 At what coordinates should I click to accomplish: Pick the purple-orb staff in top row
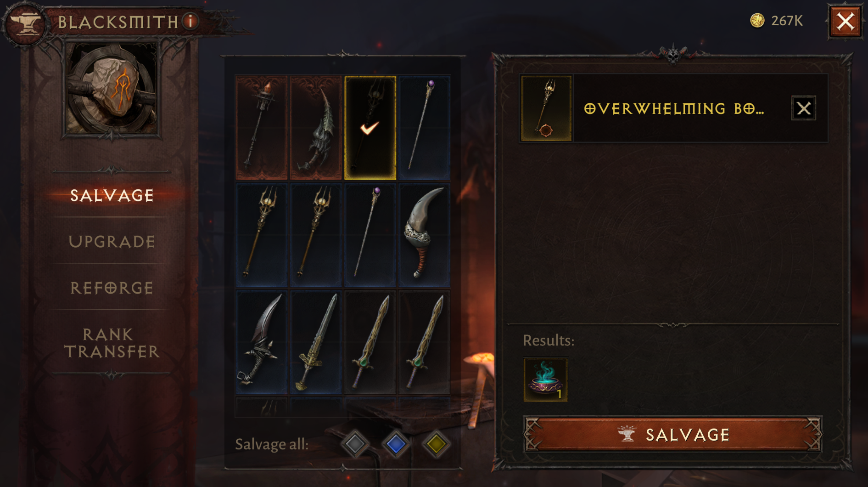(424, 127)
